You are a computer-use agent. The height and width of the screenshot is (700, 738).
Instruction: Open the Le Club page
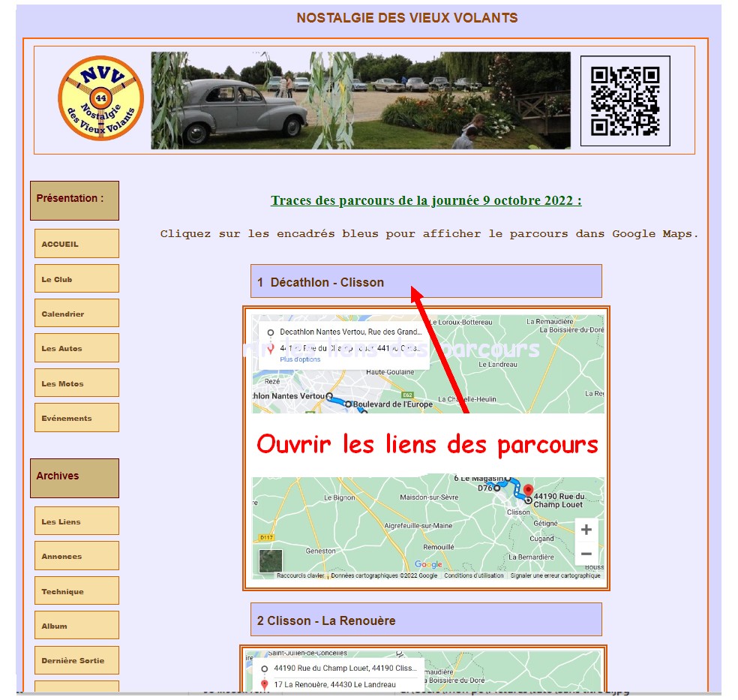76,278
